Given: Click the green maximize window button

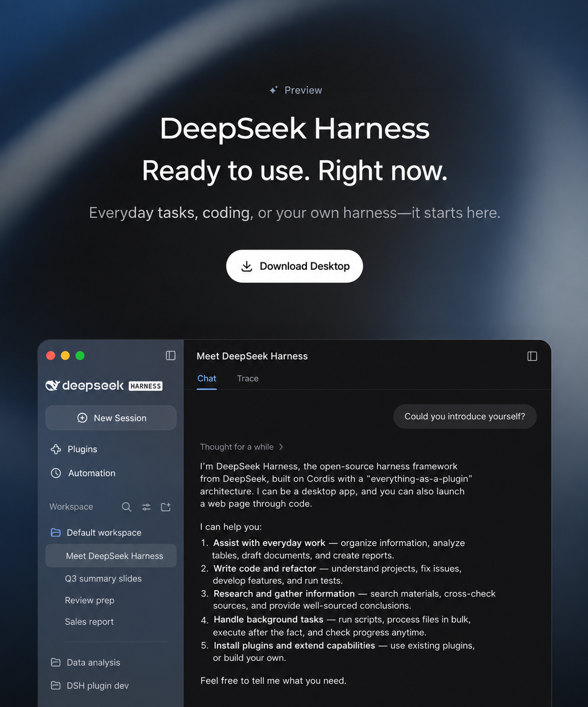Looking at the screenshot, I should click(80, 356).
